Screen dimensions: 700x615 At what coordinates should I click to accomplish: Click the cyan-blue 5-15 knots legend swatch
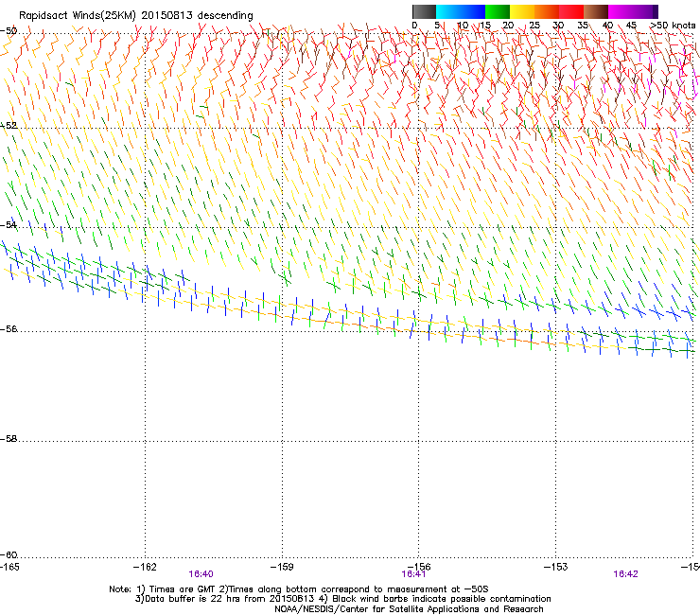[x=461, y=11]
